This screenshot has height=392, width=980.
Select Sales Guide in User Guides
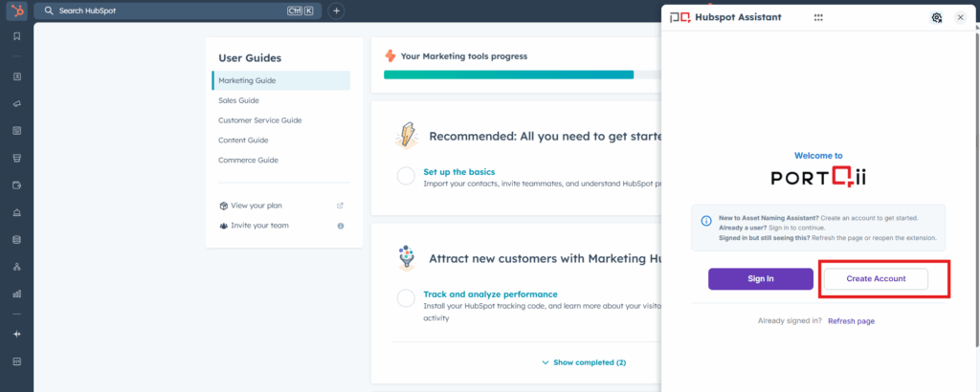(x=238, y=100)
